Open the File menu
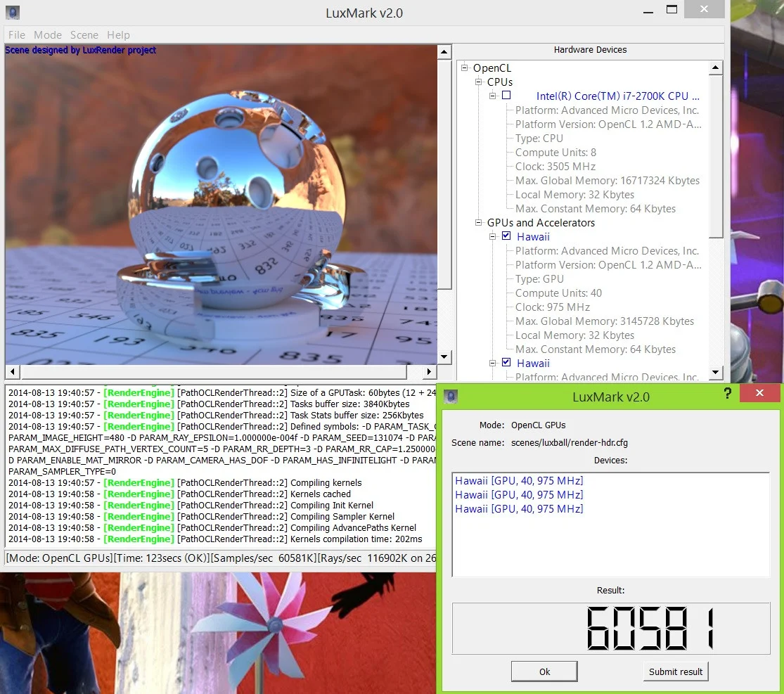 pos(16,35)
